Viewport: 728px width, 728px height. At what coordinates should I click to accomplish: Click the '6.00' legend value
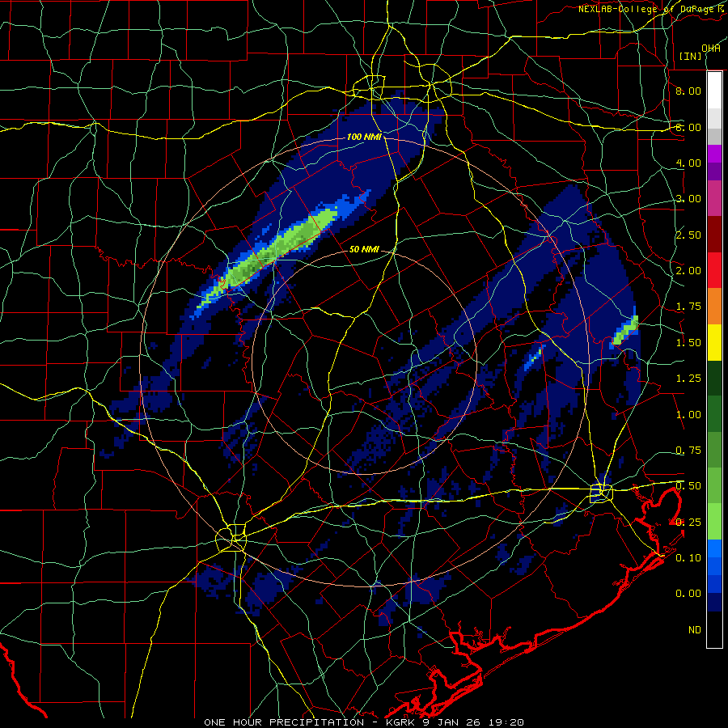(x=688, y=127)
